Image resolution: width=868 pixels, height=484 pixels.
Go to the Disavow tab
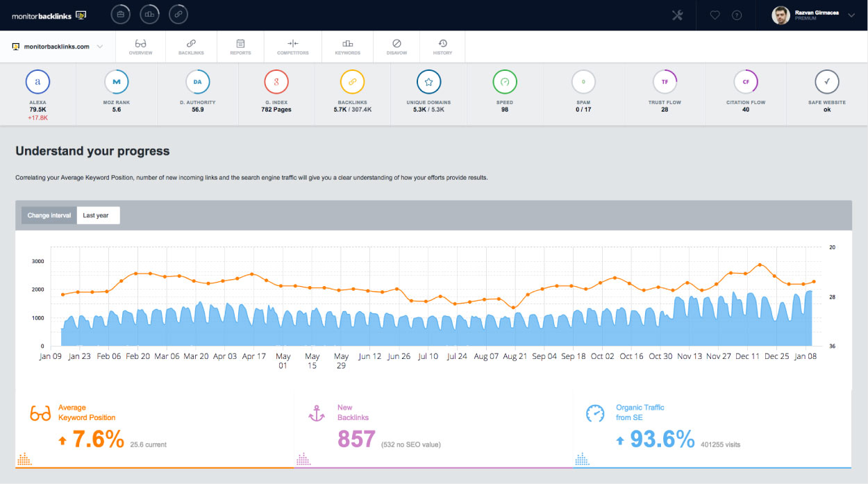click(x=397, y=47)
